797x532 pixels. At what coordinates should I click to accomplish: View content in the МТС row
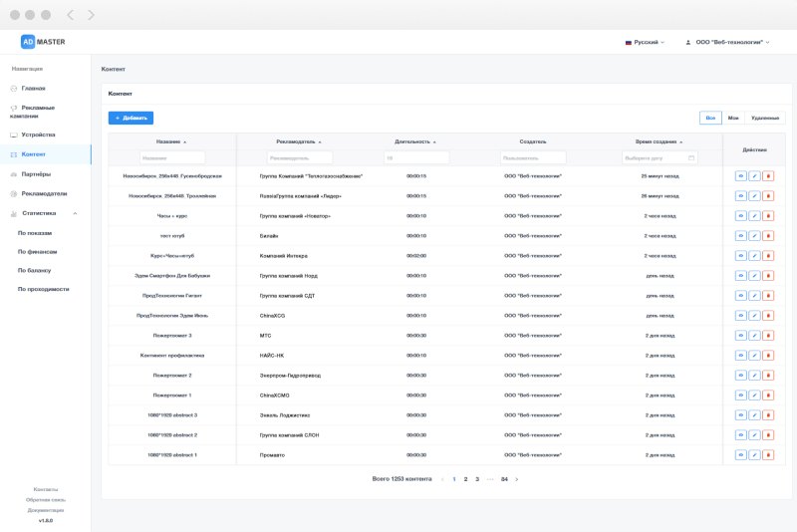[740, 336]
